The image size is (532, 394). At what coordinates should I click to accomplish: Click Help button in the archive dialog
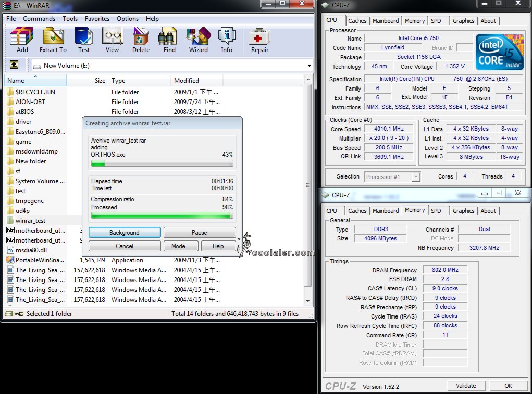(218, 246)
